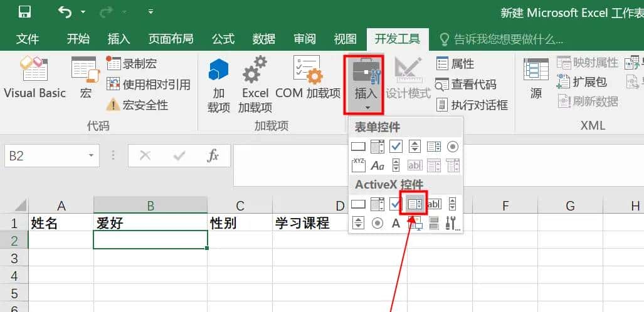The width and height of the screenshot is (644, 312).
Task: Click the 扩展包 expansion packs button
Action: coord(581,82)
